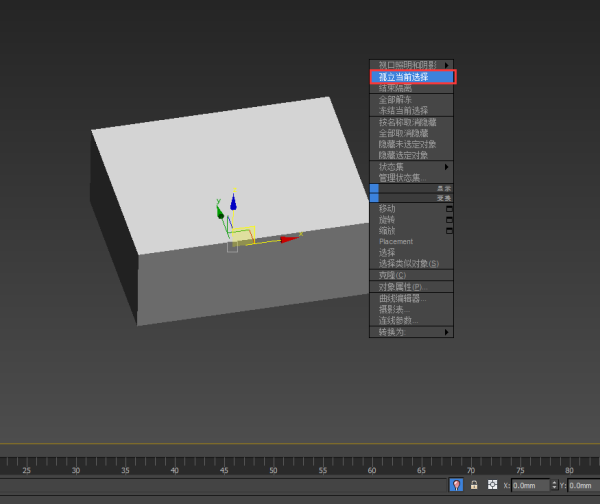The width and height of the screenshot is (600, 504).
Task: Click the absolute transform mode icon
Action: [492, 485]
